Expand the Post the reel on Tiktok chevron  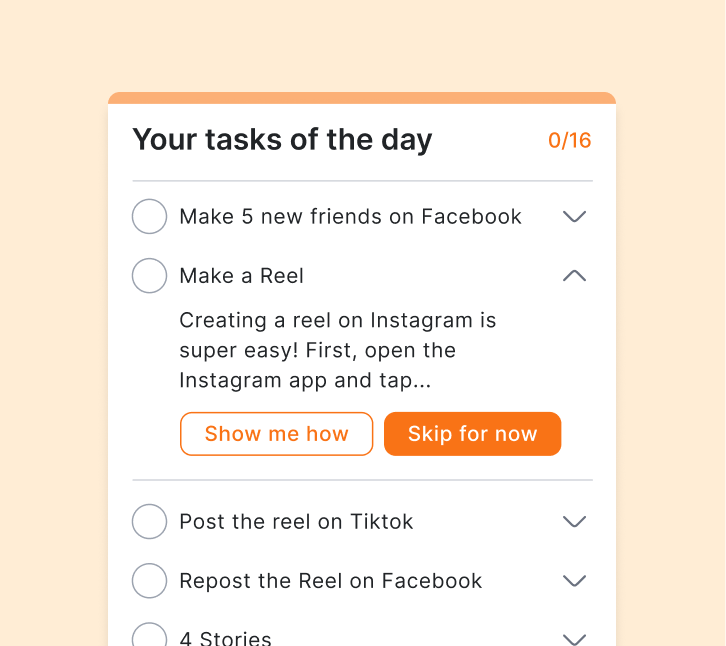574,522
